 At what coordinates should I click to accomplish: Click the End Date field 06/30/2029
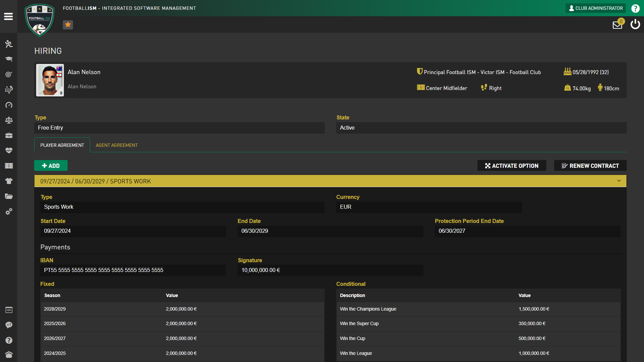coord(330,231)
